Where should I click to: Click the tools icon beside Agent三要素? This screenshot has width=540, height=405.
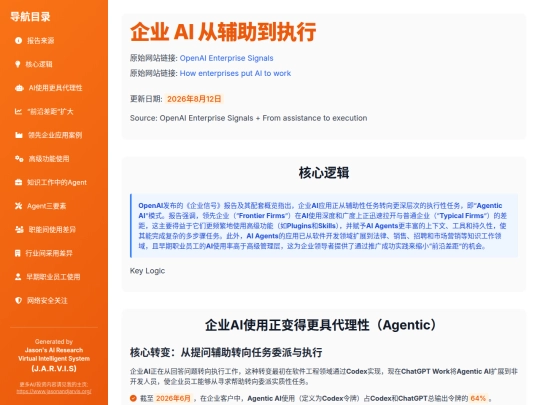click(19, 206)
